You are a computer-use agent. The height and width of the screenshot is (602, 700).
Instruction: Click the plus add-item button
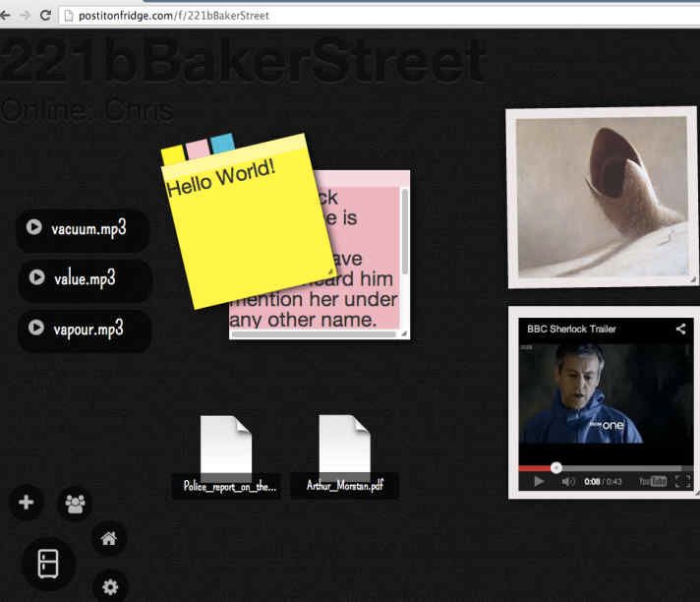(26, 503)
